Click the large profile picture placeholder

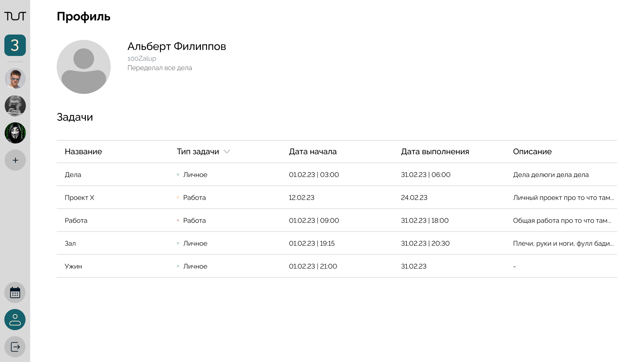pos(84,67)
